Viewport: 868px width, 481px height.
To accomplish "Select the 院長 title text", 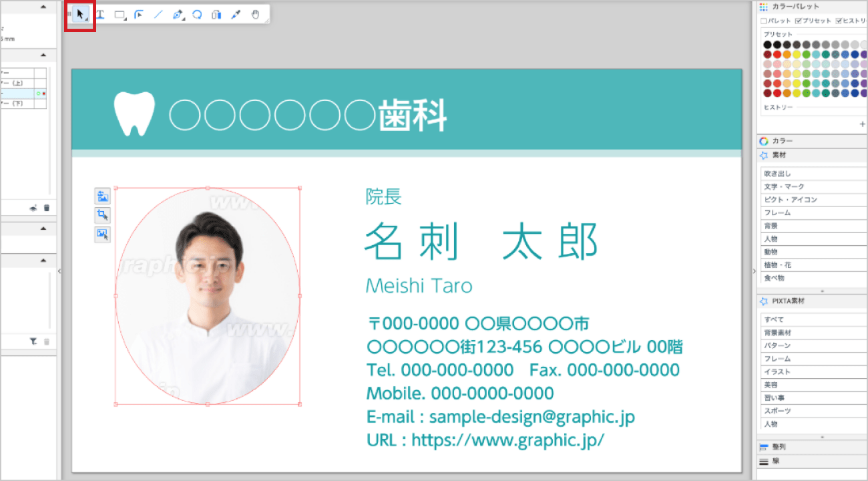I will pyautogui.click(x=383, y=196).
